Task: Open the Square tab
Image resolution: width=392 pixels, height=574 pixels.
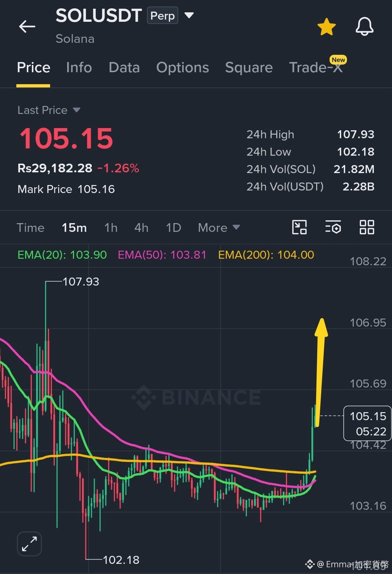Action: [x=249, y=67]
